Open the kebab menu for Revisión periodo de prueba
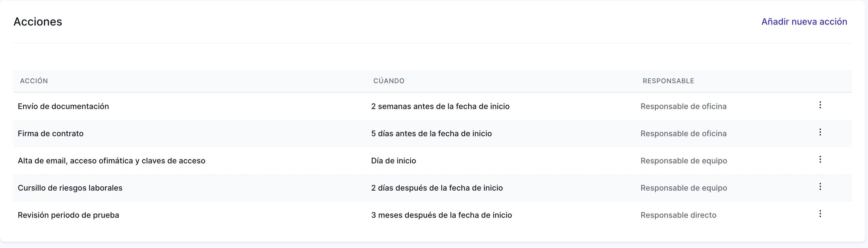 click(820, 214)
